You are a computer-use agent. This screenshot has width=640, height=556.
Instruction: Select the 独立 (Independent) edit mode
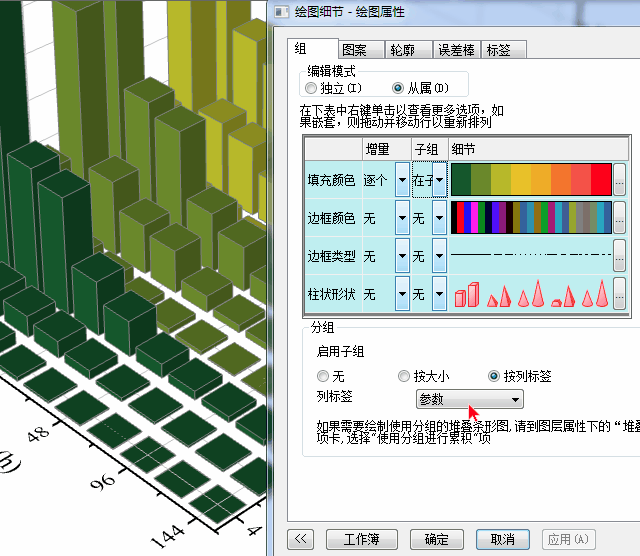311,88
